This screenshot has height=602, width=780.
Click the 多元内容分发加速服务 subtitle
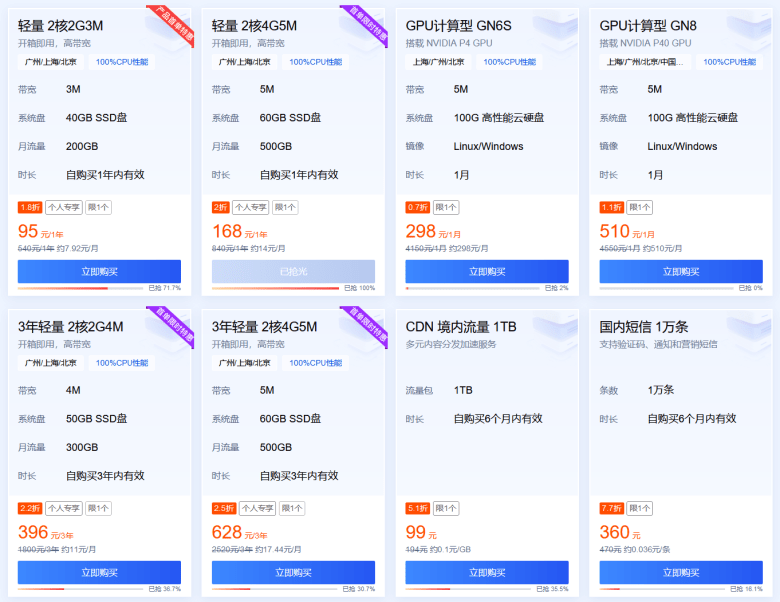(x=451, y=344)
